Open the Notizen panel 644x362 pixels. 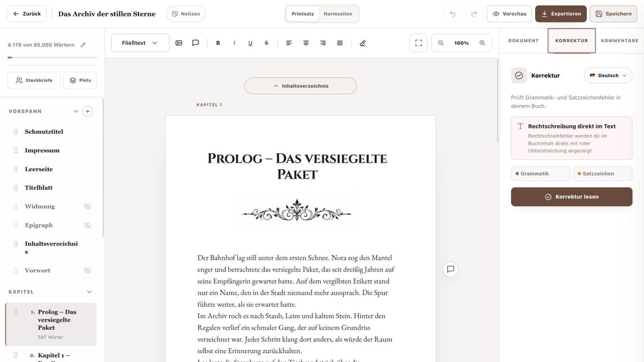pyautogui.click(x=186, y=14)
